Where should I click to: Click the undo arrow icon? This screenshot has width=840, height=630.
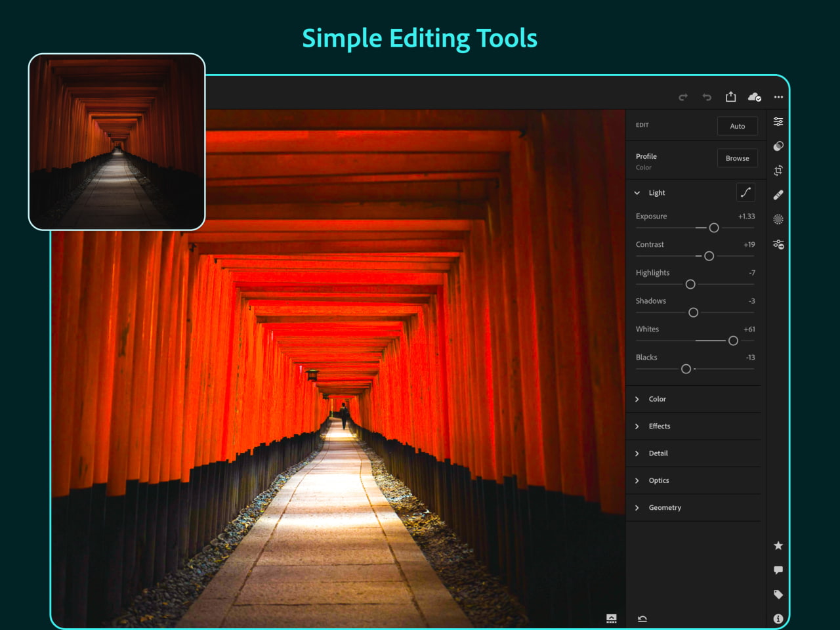pos(707,97)
